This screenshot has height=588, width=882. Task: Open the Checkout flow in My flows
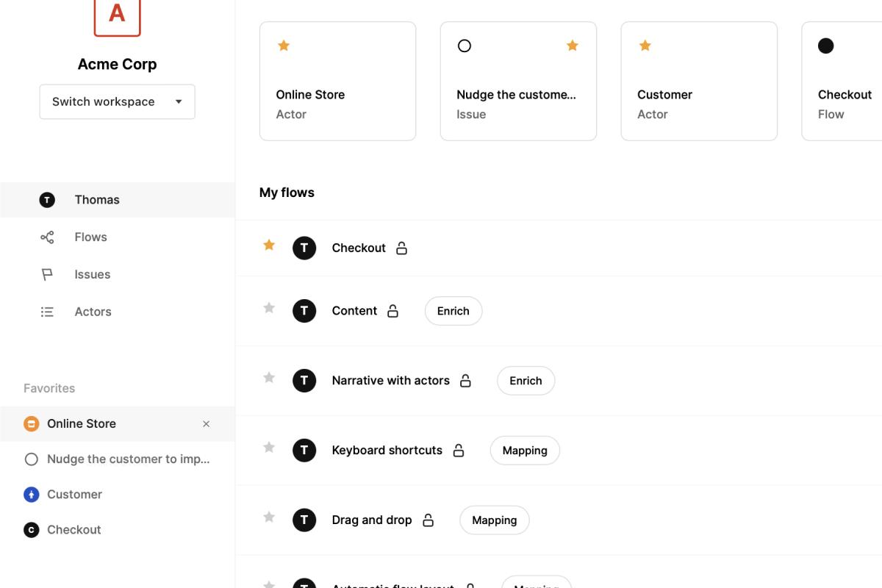pyautogui.click(x=359, y=248)
